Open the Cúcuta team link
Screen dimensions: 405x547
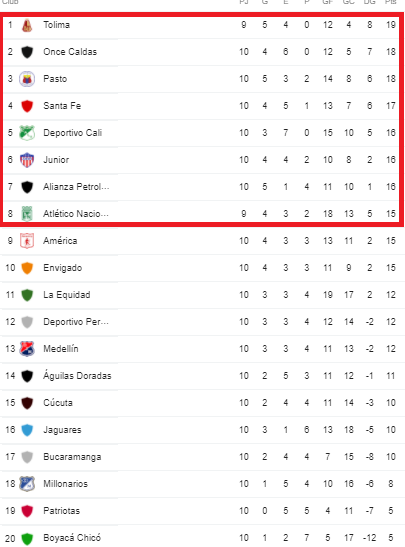[x=58, y=403]
